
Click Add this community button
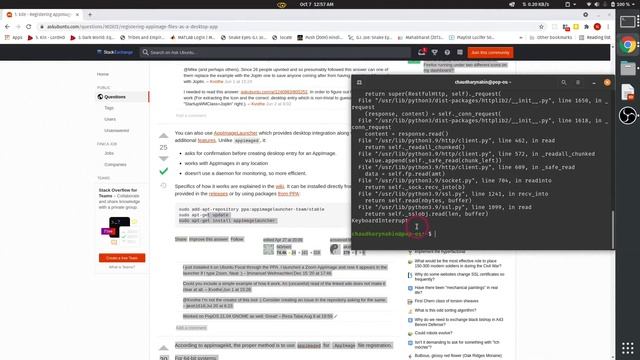(490, 52)
